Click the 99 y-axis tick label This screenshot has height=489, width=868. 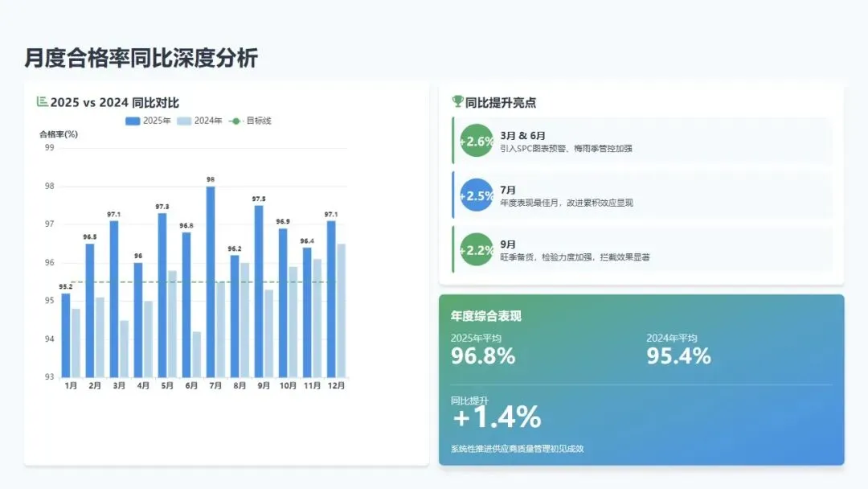[50, 148]
